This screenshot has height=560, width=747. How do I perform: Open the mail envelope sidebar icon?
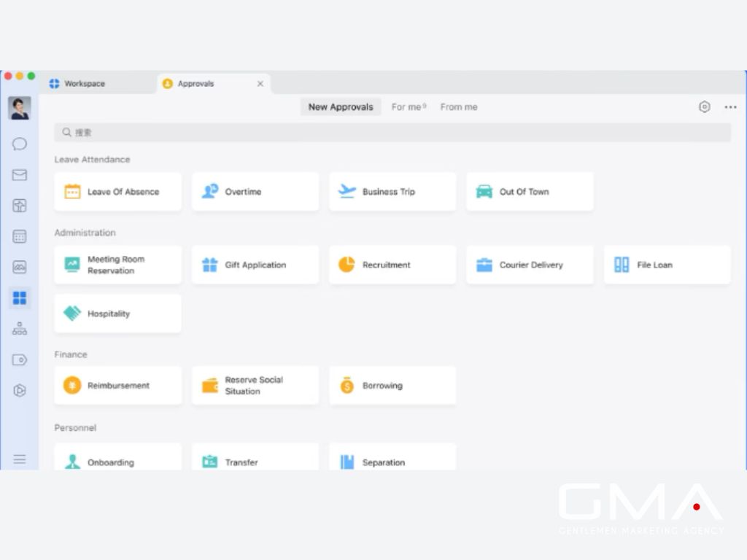(x=20, y=175)
